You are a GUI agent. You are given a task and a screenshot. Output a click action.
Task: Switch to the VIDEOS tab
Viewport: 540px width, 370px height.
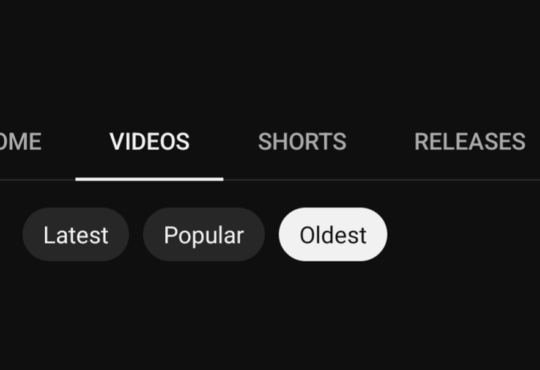pos(149,142)
